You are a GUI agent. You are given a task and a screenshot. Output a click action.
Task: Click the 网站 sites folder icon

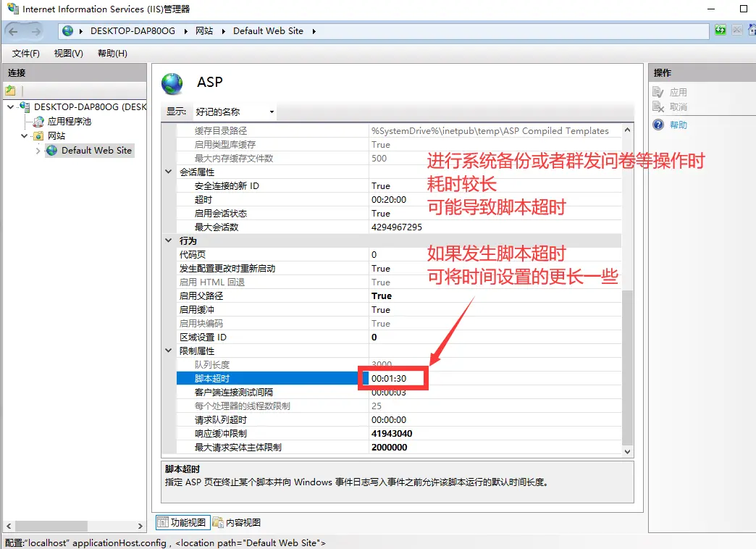[x=40, y=136]
